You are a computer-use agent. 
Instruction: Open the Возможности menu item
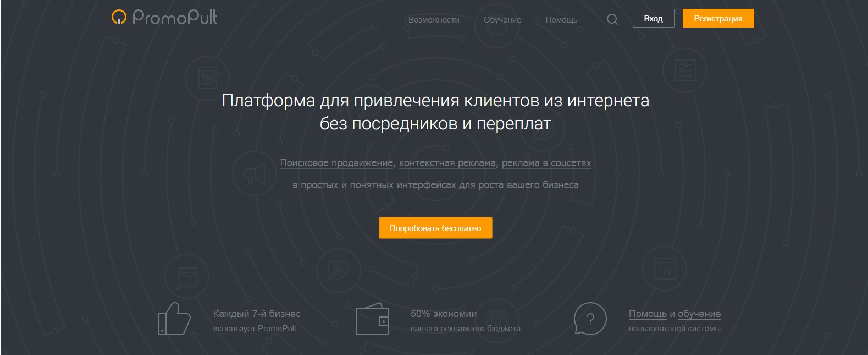tap(434, 20)
